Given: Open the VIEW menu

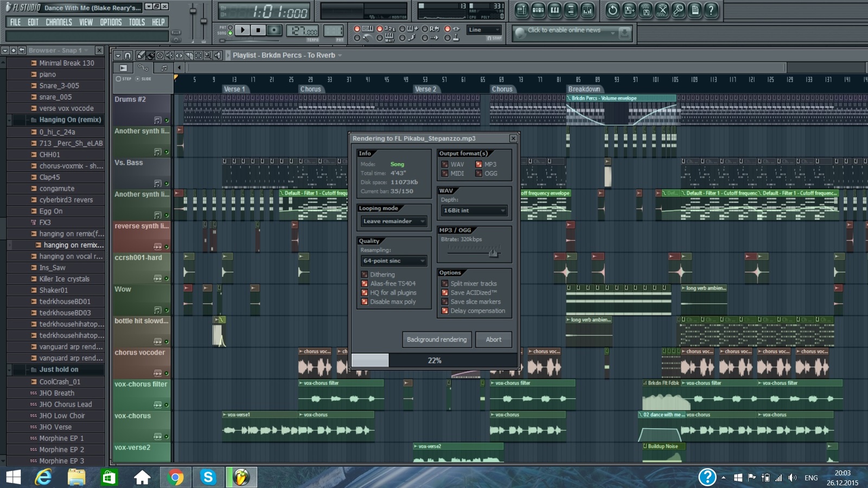Looking at the screenshot, I should point(86,22).
